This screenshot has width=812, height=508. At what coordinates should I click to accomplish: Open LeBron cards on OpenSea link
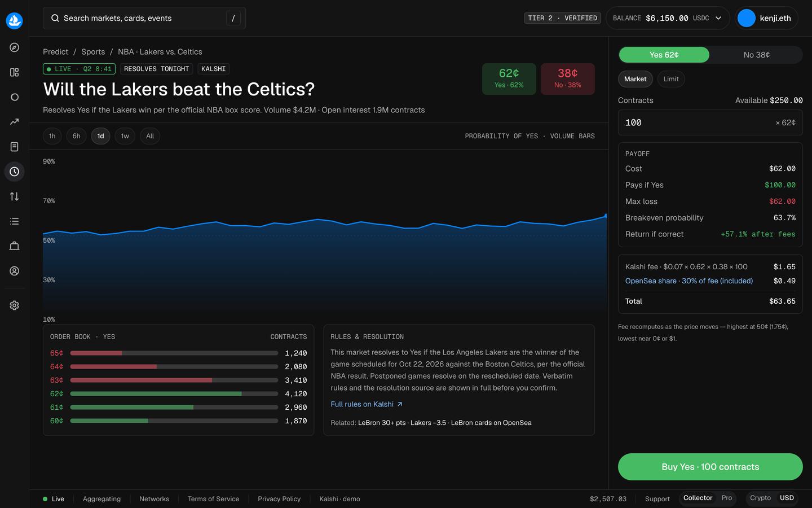click(491, 423)
